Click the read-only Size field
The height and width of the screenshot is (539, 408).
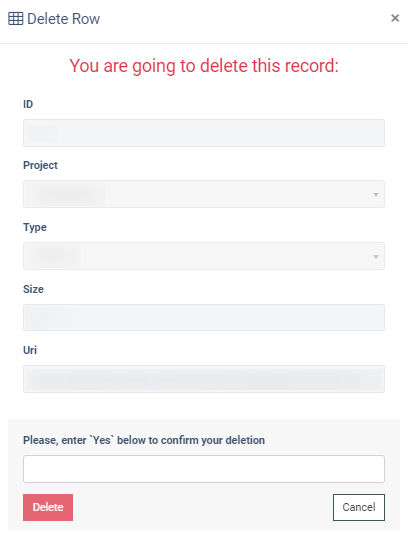coord(204,317)
